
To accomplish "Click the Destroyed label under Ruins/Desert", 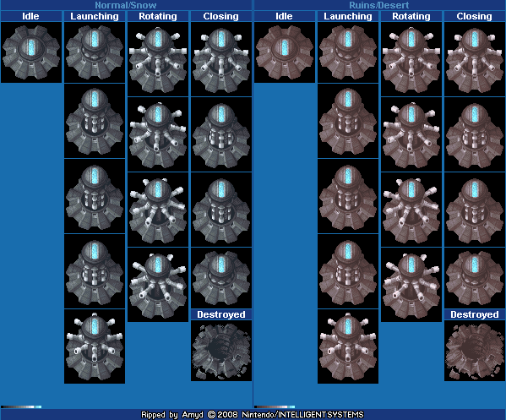I will (475, 314).
